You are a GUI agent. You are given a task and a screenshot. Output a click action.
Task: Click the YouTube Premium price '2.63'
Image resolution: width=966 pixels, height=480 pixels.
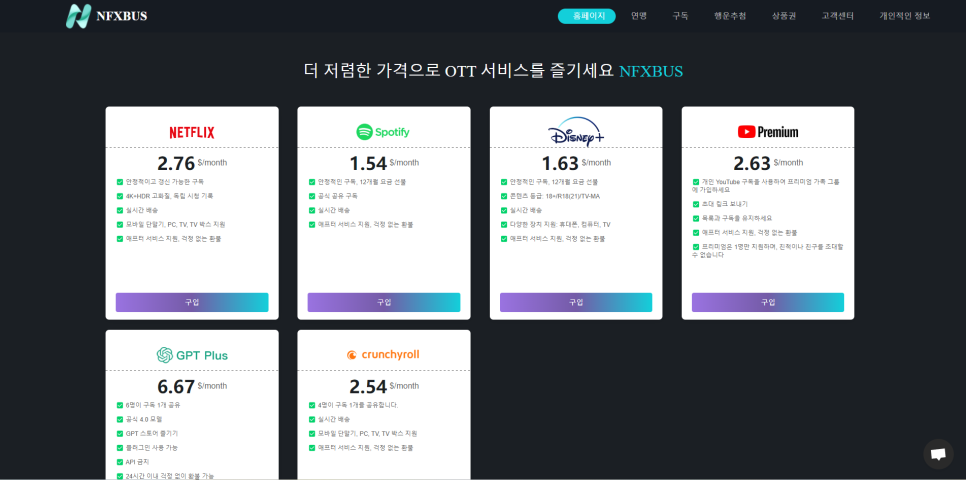[752, 163]
